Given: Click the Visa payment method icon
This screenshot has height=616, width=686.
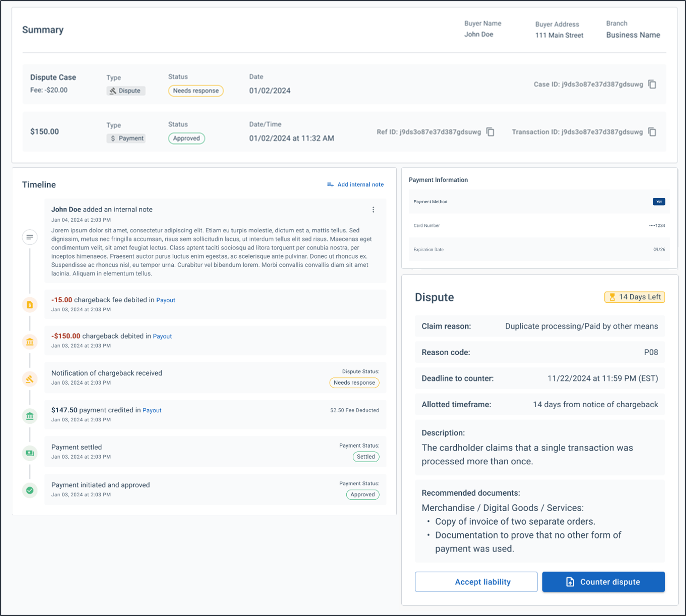Looking at the screenshot, I should [x=659, y=201].
